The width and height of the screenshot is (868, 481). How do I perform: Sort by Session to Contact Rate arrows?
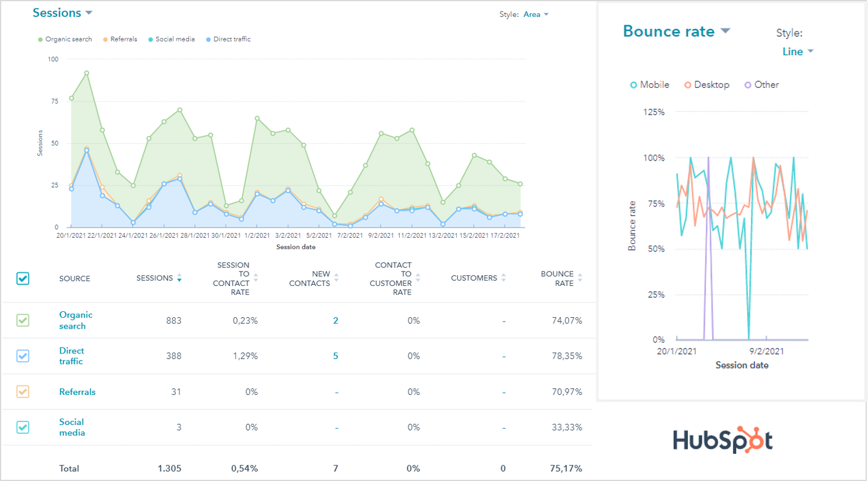(255, 278)
